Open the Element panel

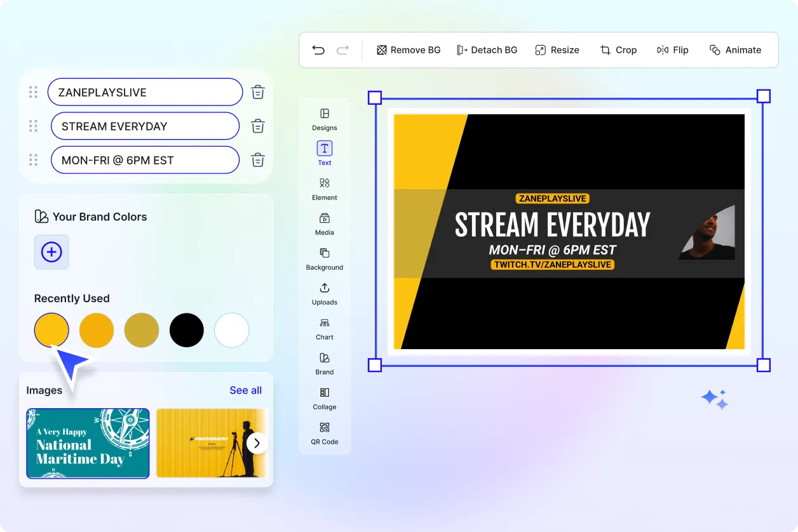(x=324, y=190)
